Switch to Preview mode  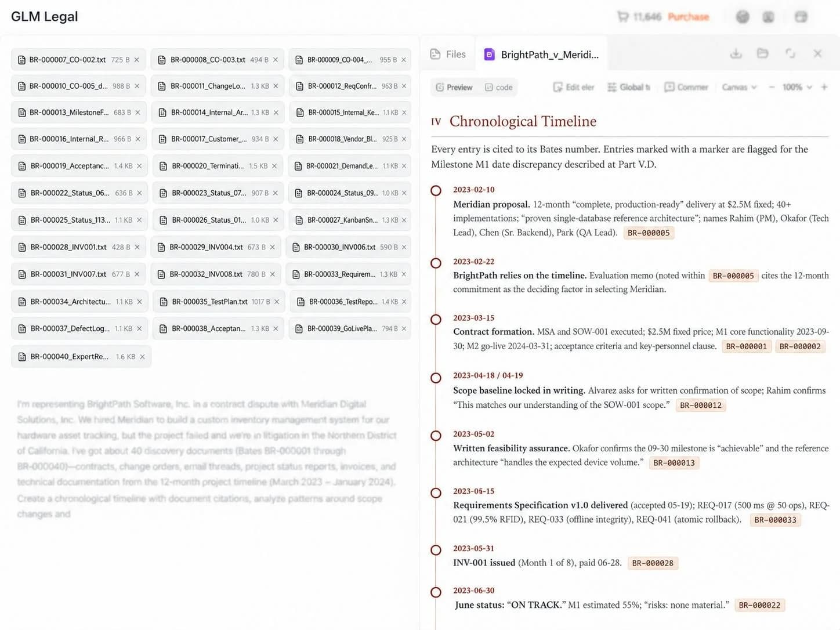454,87
